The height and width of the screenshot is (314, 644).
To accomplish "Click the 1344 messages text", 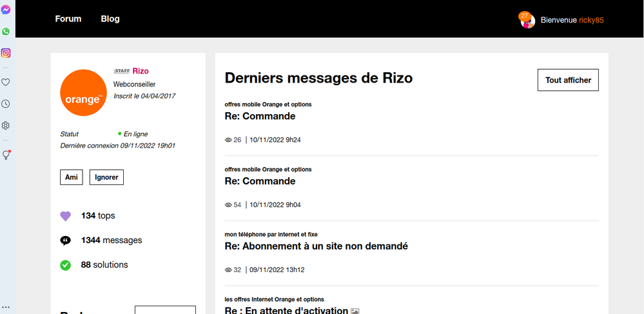I will 112,240.
